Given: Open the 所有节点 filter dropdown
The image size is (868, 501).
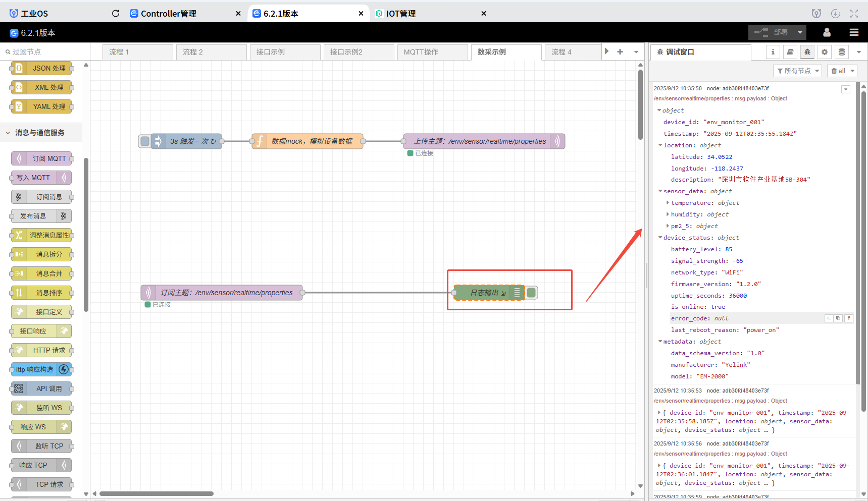Looking at the screenshot, I should tap(797, 71).
